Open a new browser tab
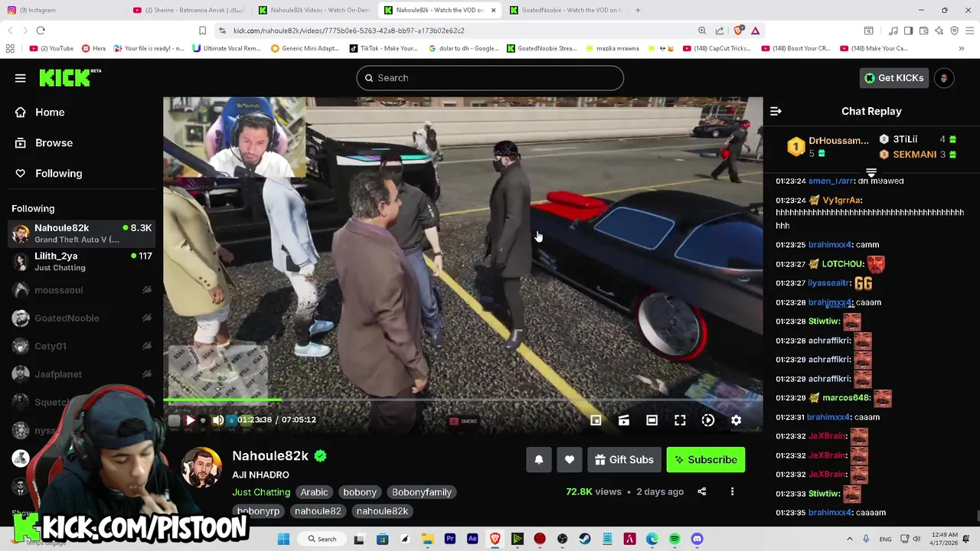This screenshot has width=980, height=551. click(x=638, y=10)
